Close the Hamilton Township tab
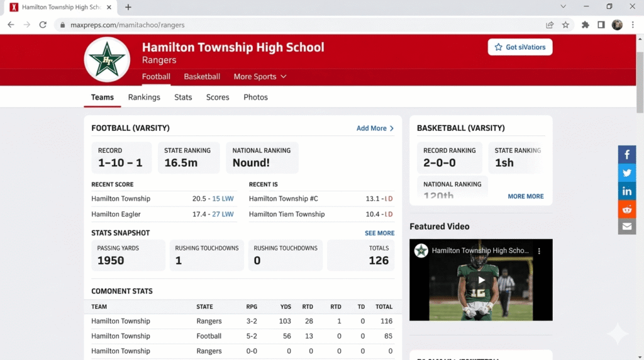The width and height of the screenshot is (644, 360). pyautogui.click(x=109, y=7)
